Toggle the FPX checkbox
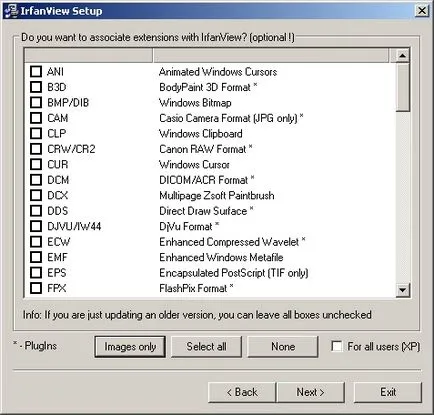 pyautogui.click(x=36, y=288)
